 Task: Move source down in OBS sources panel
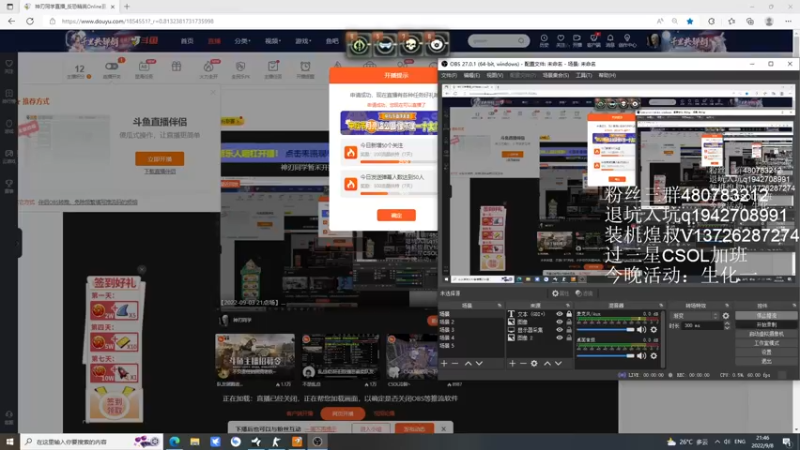coord(558,363)
